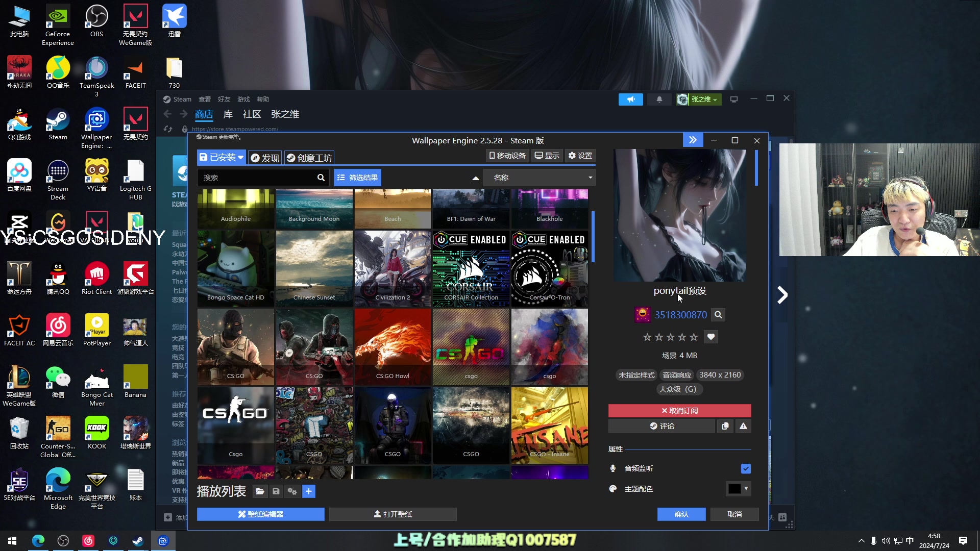Click next arrow beside wallpaper preview
This screenshot has height=551, width=980.
(782, 295)
